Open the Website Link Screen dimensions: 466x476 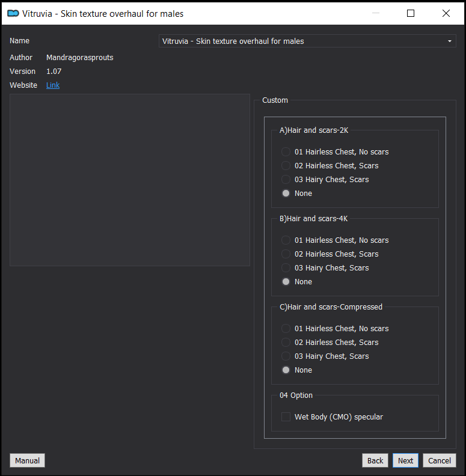53,85
